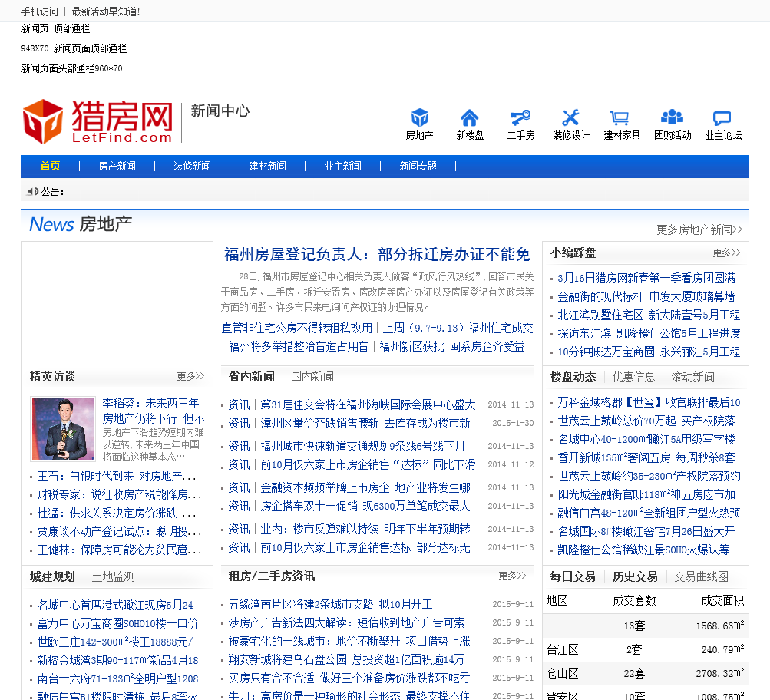Click 更多房地产新闻>> link
Screen dimensions: 770x700
699,229
